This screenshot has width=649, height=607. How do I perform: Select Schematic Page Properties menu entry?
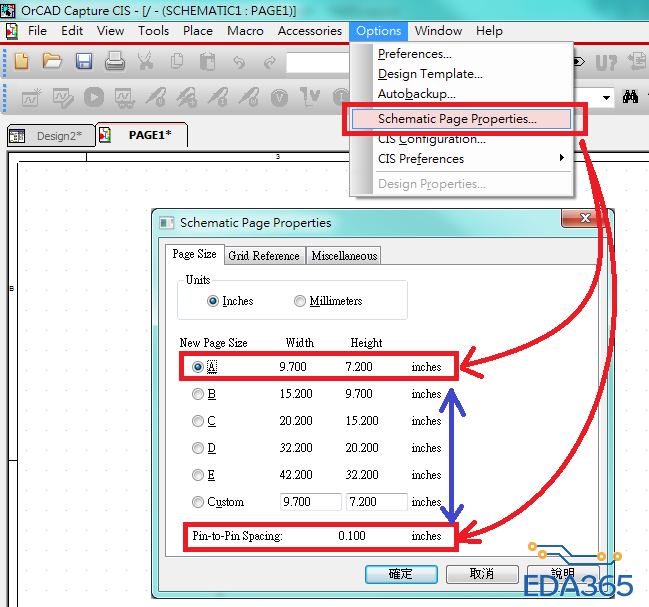[461, 119]
